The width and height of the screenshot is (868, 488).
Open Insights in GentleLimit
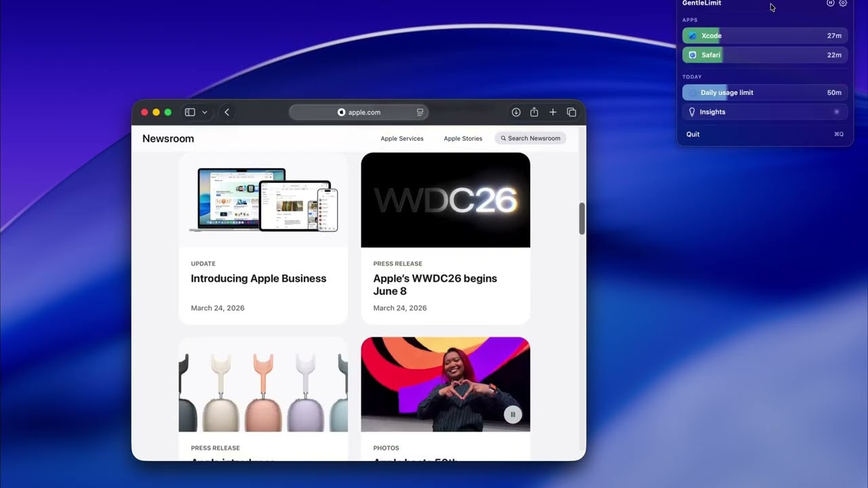coord(765,112)
